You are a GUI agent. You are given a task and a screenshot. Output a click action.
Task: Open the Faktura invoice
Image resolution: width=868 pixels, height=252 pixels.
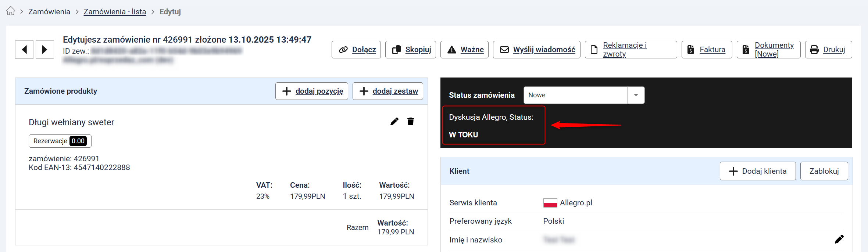tap(707, 50)
